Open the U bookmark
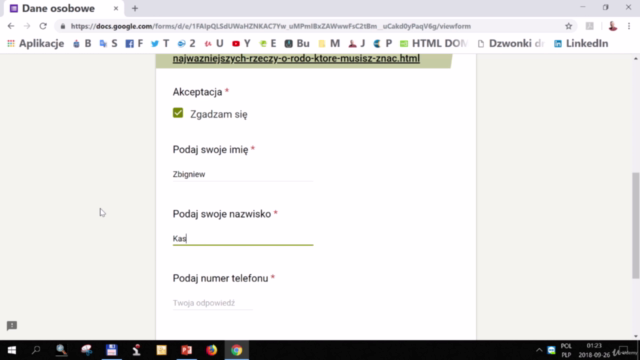640x360 pixels. pos(214,43)
